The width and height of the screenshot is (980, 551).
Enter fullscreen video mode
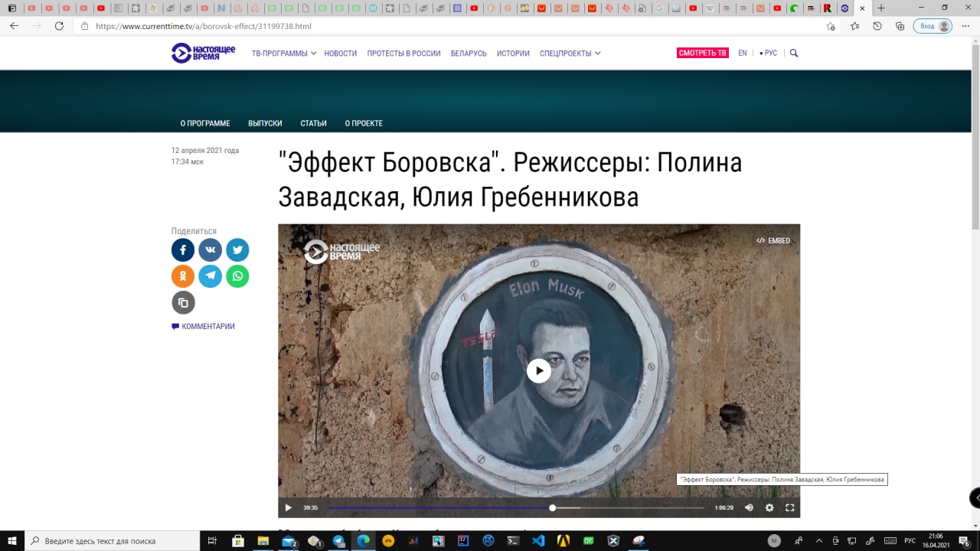click(x=790, y=507)
